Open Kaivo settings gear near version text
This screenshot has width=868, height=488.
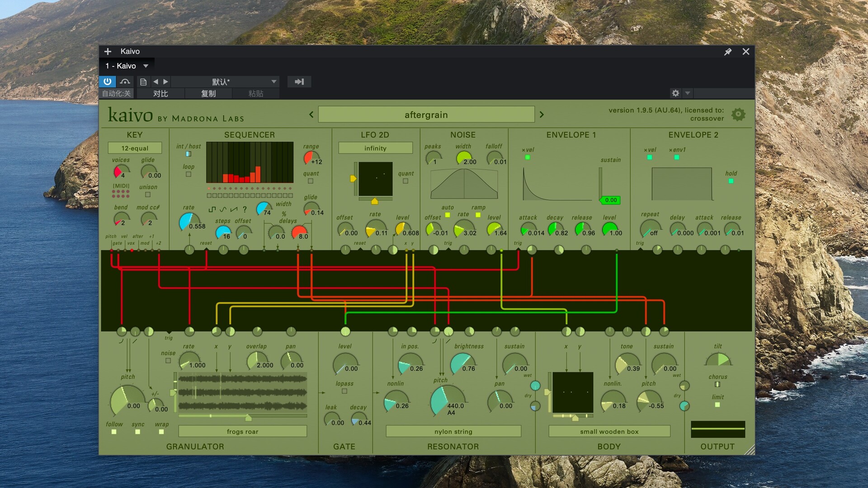(x=738, y=114)
